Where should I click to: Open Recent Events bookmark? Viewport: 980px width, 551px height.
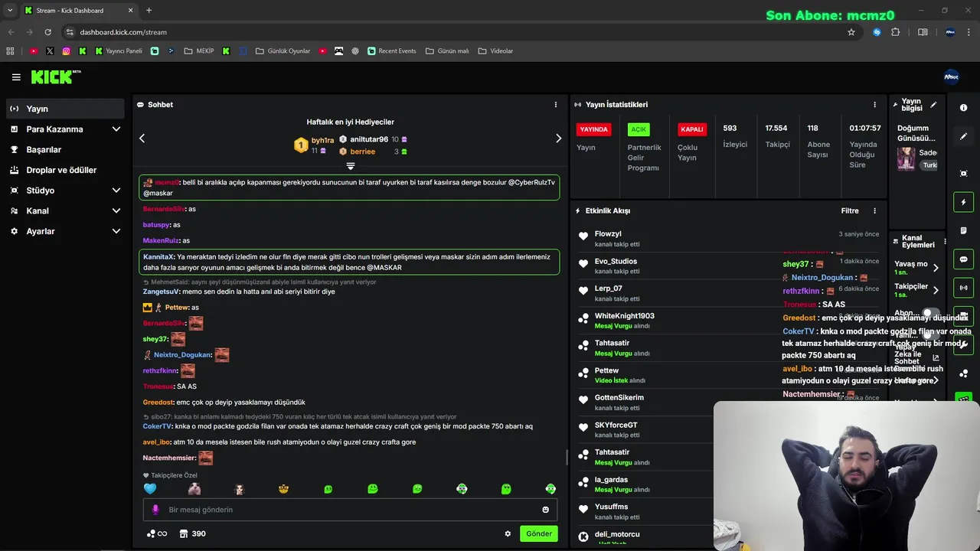pyautogui.click(x=392, y=51)
